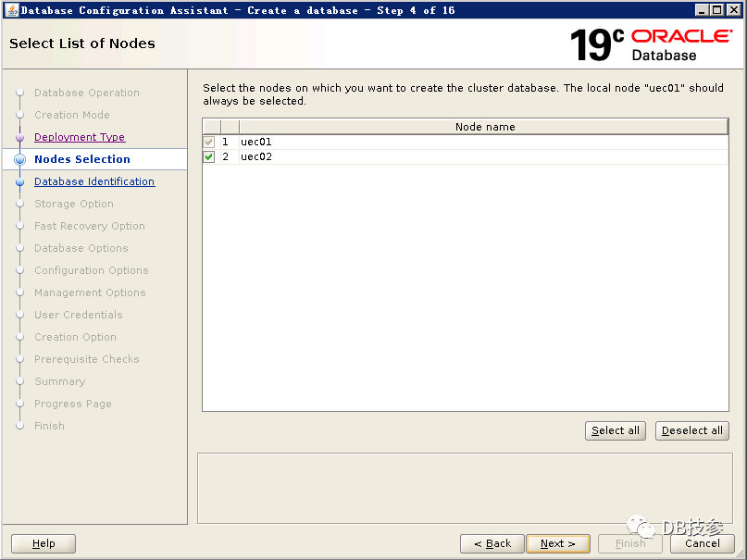Click the Node name column header
Screen dimensions: 747x560
[x=483, y=127]
